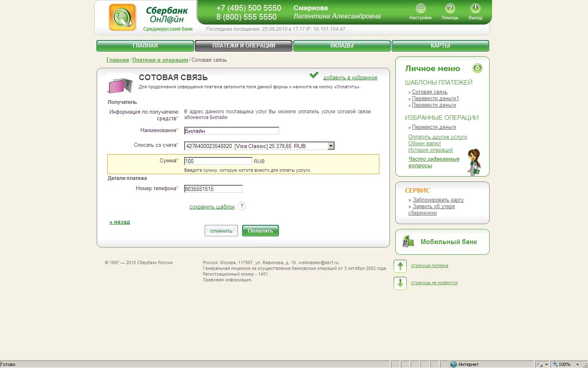Click the green down arrow page dislike icon
The image size is (588, 368).
point(400,283)
